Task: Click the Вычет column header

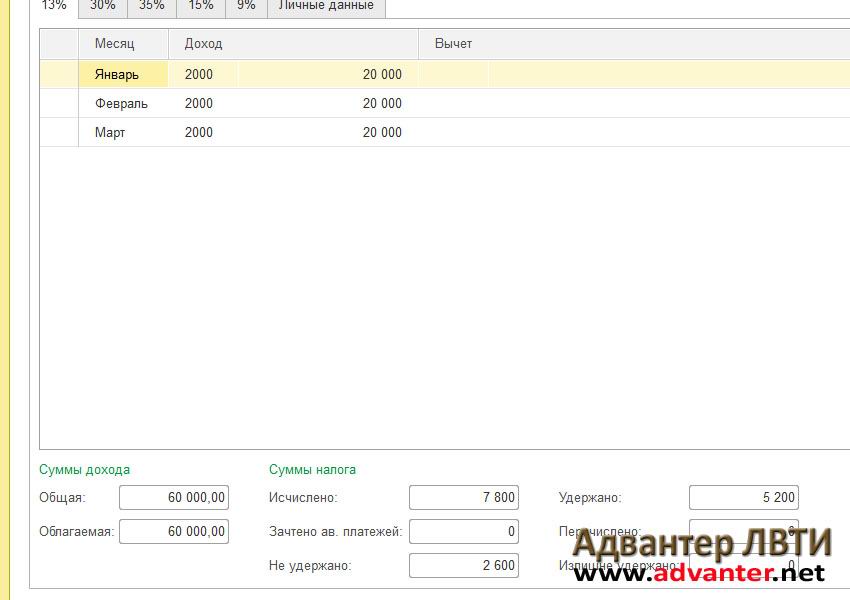Action: pos(634,44)
